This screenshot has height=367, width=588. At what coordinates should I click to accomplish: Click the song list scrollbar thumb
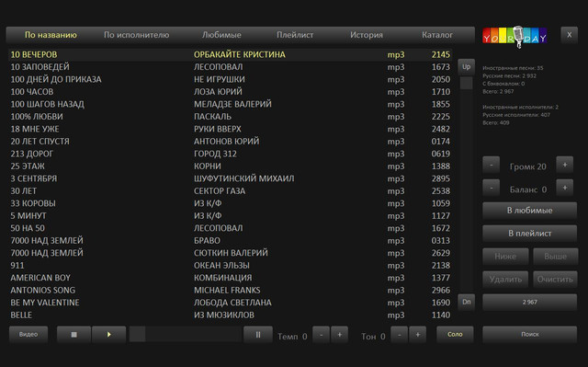[x=466, y=83]
